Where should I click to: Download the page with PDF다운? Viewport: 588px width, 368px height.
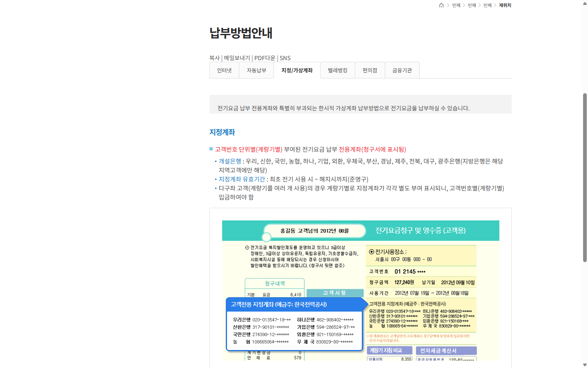(265, 58)
